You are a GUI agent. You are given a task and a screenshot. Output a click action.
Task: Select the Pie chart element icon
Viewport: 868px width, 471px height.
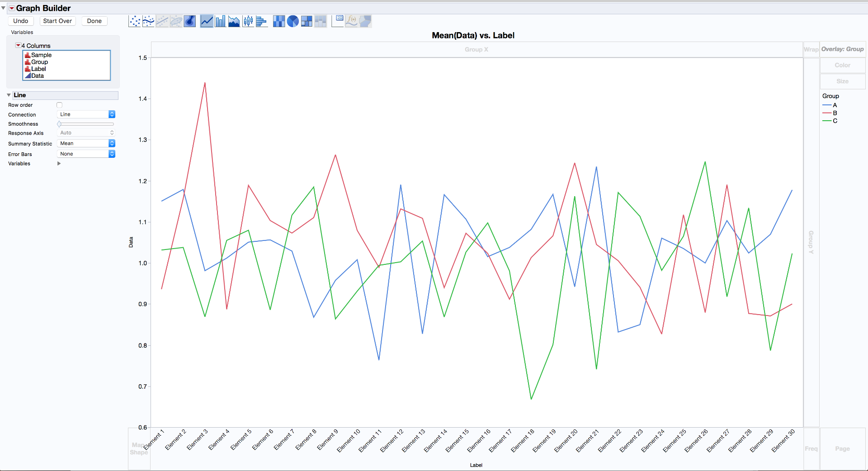(293, 21)
